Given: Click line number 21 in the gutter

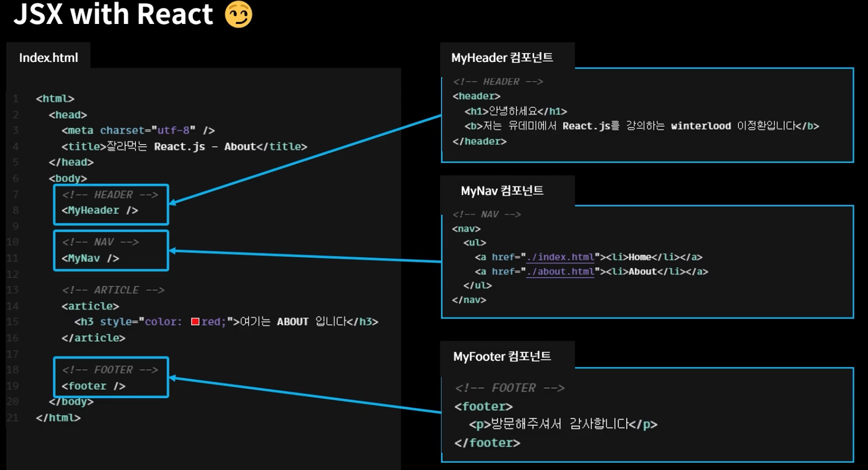Looking at the screenshot, I should (12, 417).
